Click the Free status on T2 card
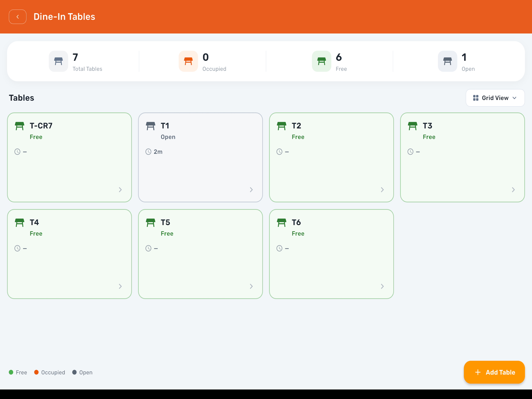Image resolution: width=532 pixels, height=399 pixels. coord(298,137)
